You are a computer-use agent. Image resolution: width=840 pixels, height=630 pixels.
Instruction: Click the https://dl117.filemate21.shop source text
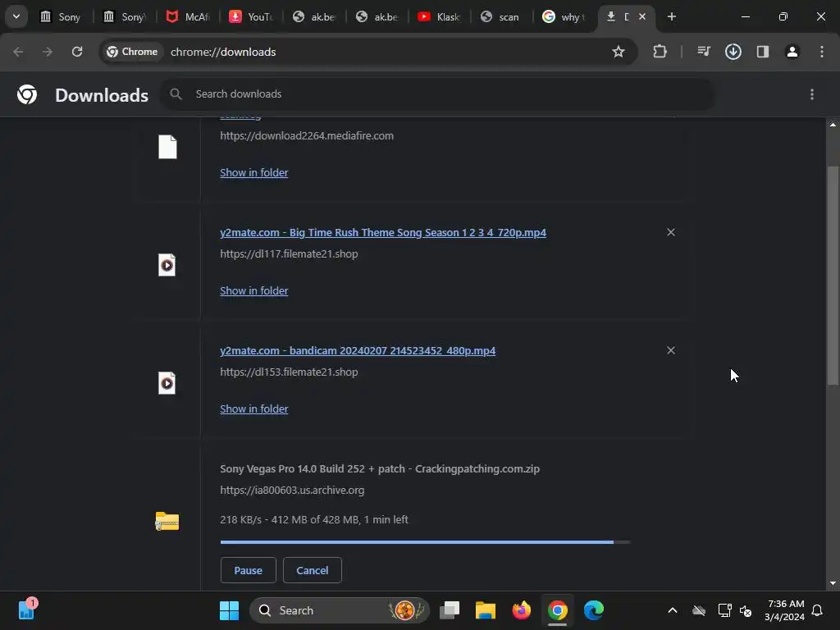pos(289,254)
